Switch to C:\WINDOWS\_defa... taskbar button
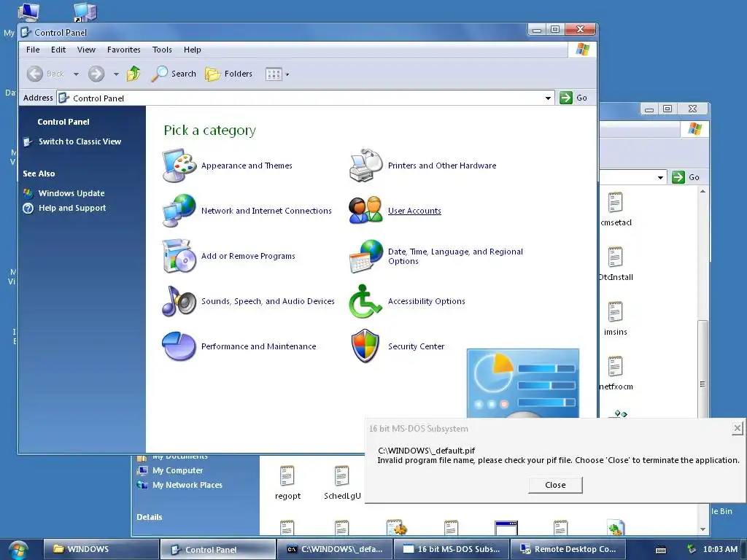 coord(334,549)
